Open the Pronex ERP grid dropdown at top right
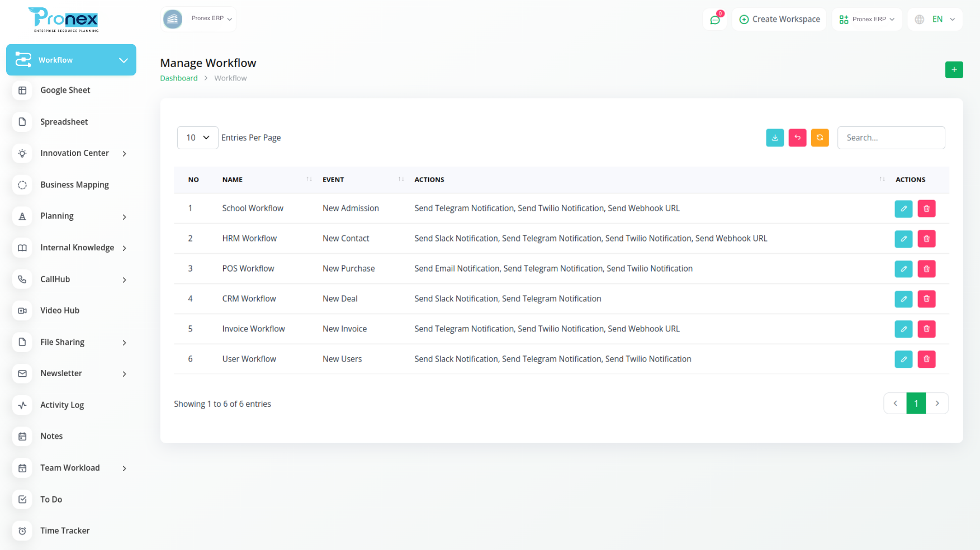980x550 pixels. point(867,20)
